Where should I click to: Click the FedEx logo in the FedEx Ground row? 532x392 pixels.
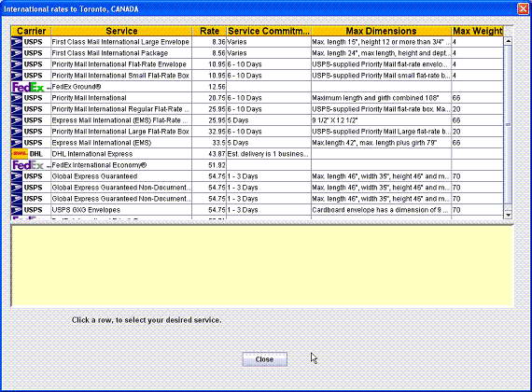tap(28, 87)
